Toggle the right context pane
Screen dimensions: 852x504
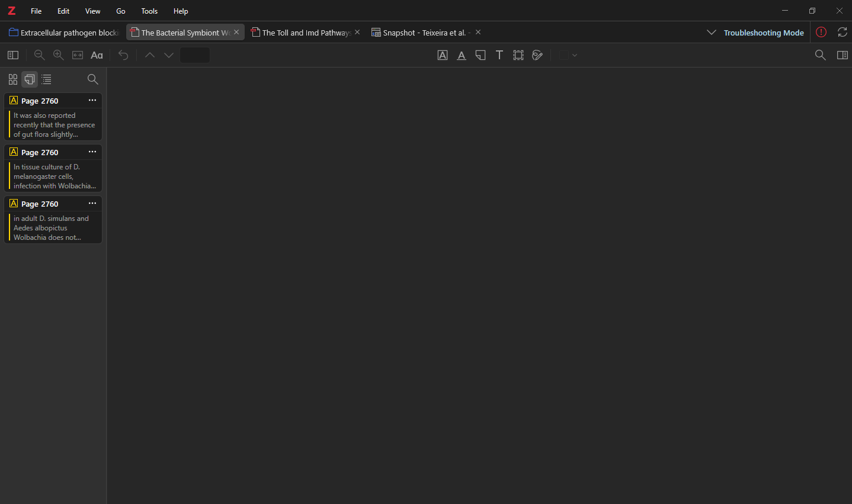click(x=843, y=55)
